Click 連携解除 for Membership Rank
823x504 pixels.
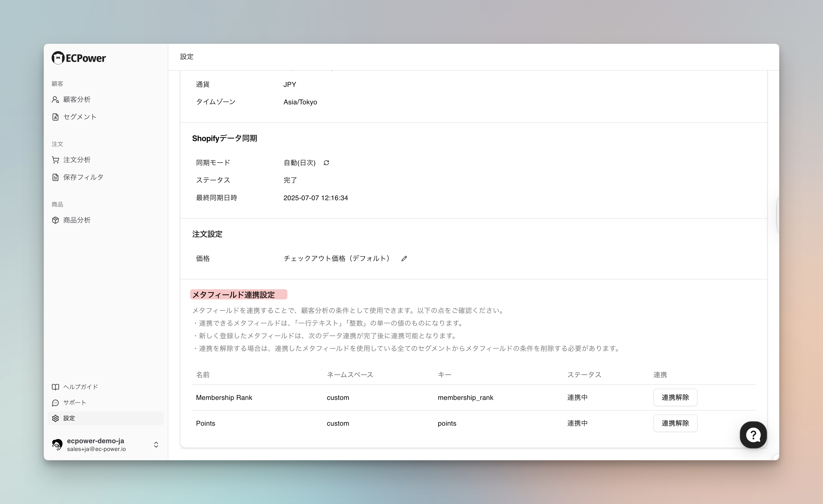click(675, 397)
